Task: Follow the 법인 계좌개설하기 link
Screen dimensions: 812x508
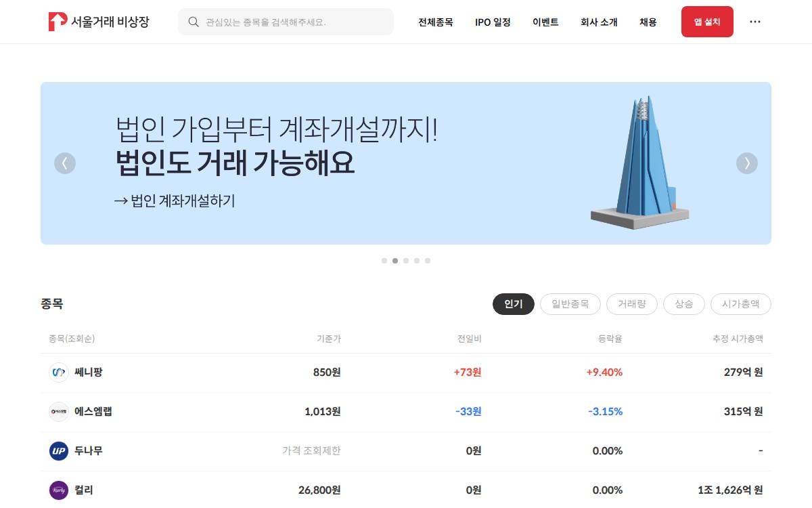Action: point(175,200)
